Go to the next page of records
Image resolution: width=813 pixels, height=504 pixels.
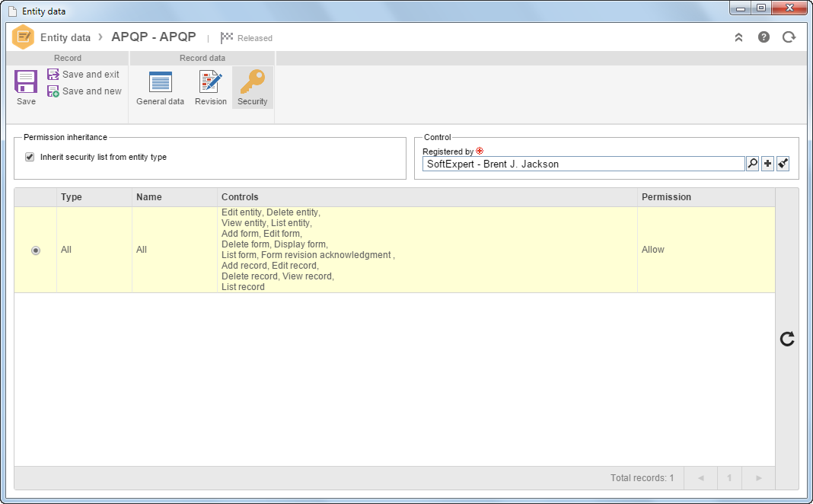[758, 478]
